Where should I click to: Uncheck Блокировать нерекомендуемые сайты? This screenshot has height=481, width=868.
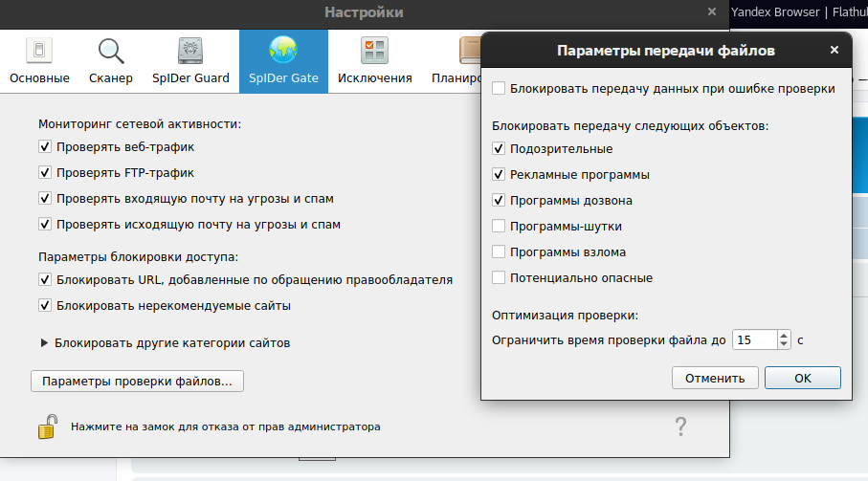pos(45,306)
